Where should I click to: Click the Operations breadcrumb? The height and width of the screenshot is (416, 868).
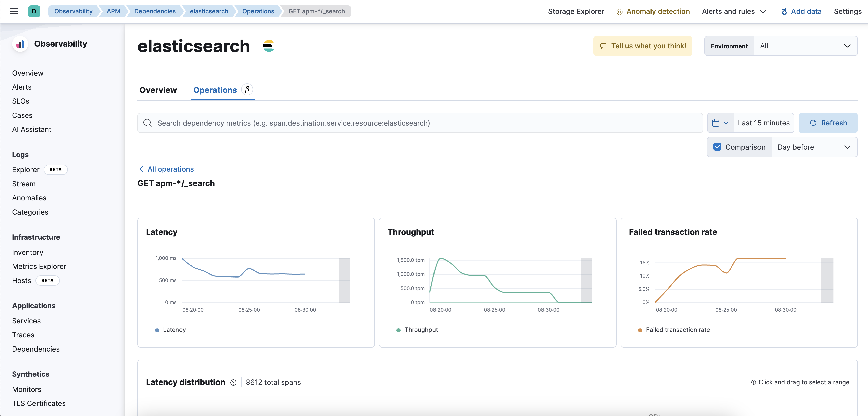point(258,12)
